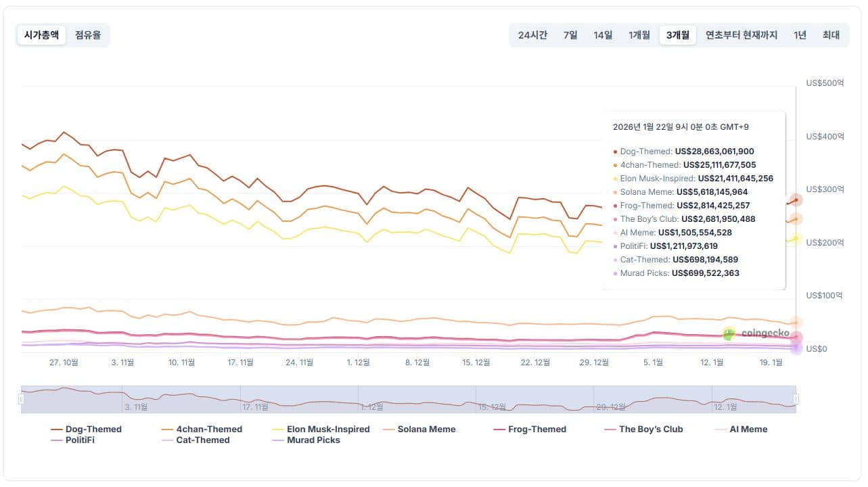Select the 24시간 time range
The width and height of the screenshot is (868, 487).
click(532, 35)
